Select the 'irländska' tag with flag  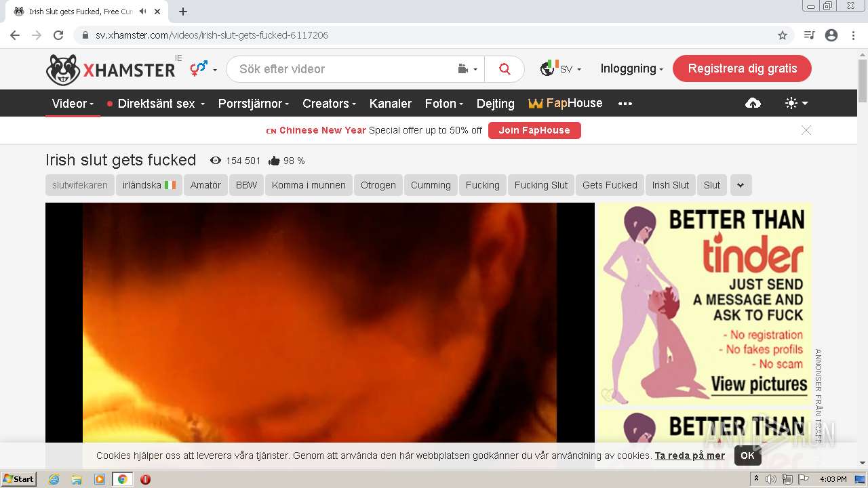coord(149,185)
